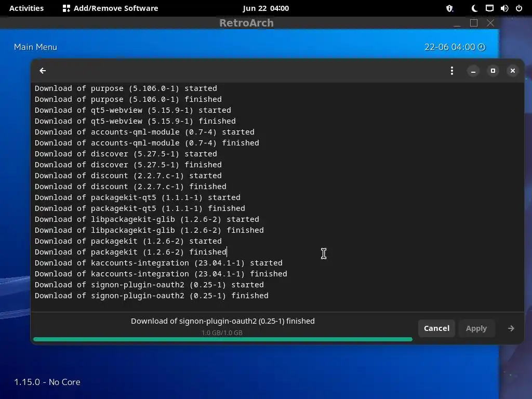
Task: Click the line packagekit-qt5 (1.1.1-1) started
Action: [137, 197]
